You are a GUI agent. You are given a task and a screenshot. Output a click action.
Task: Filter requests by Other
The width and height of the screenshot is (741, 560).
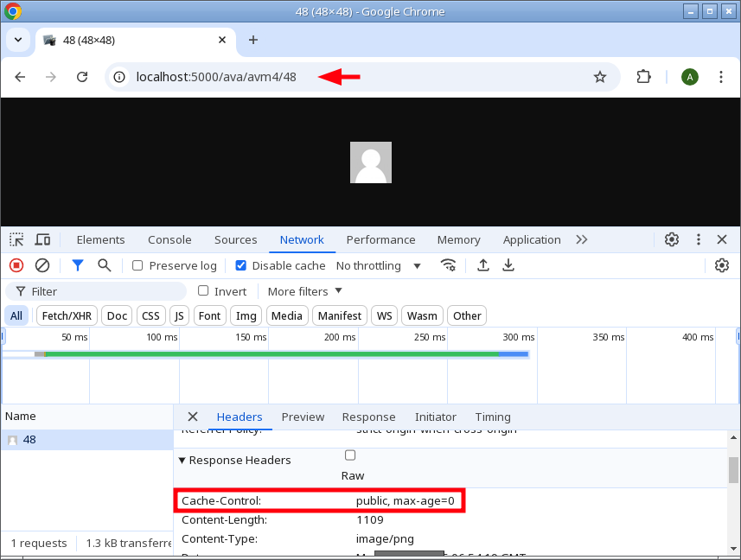pos(467,316)
